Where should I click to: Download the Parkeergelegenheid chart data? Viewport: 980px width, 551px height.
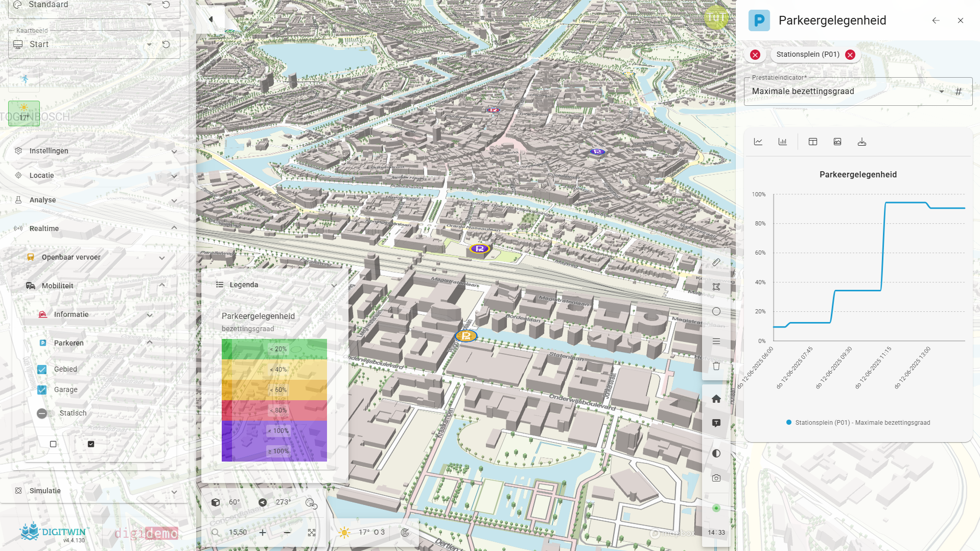(862, 142)
